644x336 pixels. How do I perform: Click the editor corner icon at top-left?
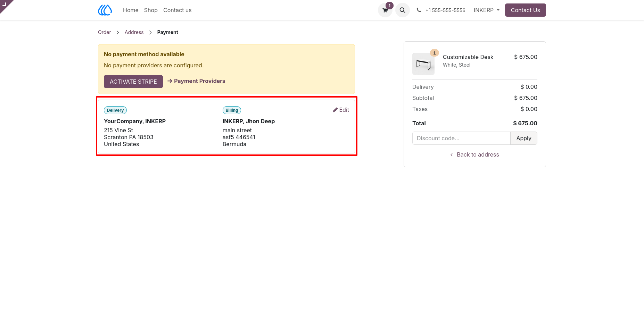point(5,4)
